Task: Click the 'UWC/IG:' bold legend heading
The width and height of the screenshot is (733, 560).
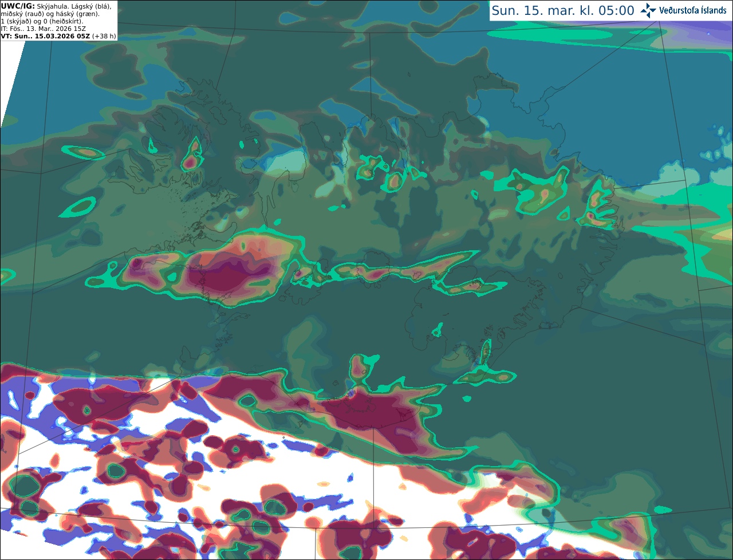Action: (18, 6)
